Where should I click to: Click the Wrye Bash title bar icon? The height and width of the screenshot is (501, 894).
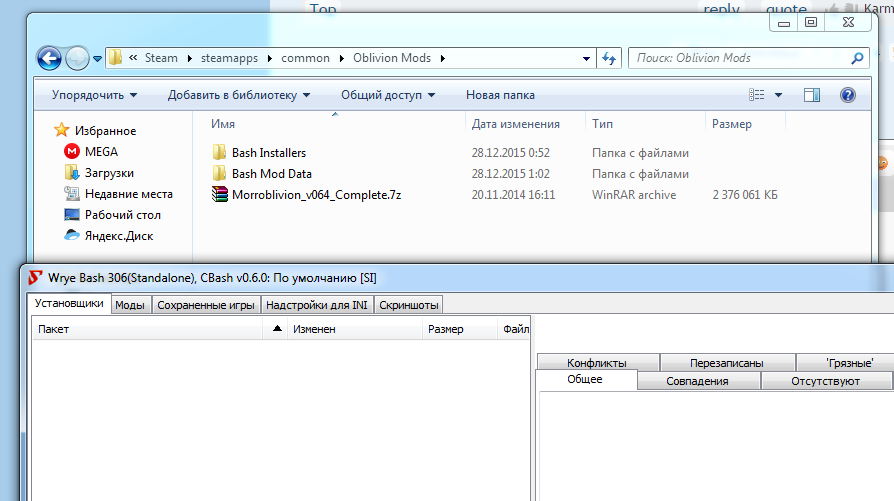(35, 278)
